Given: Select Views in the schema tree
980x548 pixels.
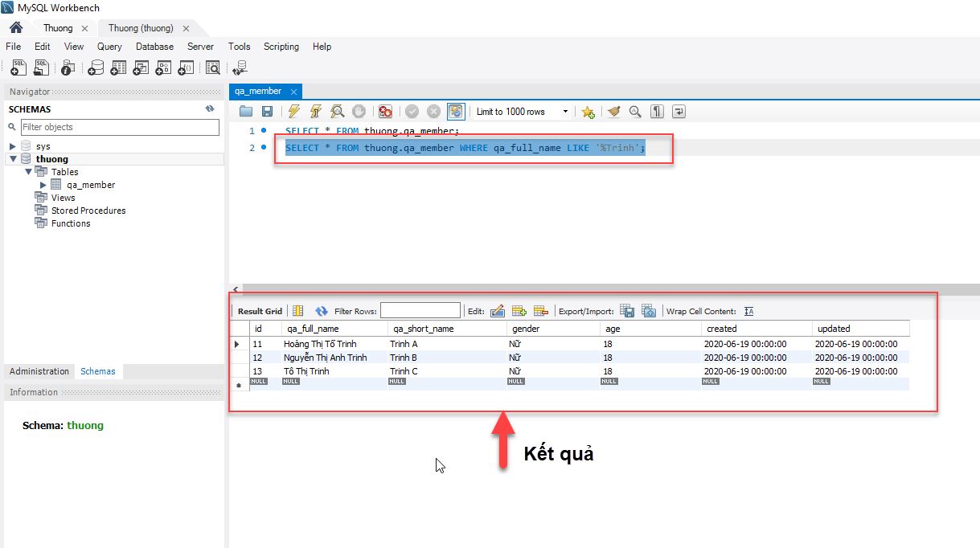Looking at the screenshot, I should pyautogui.click(x=63, y=198).
